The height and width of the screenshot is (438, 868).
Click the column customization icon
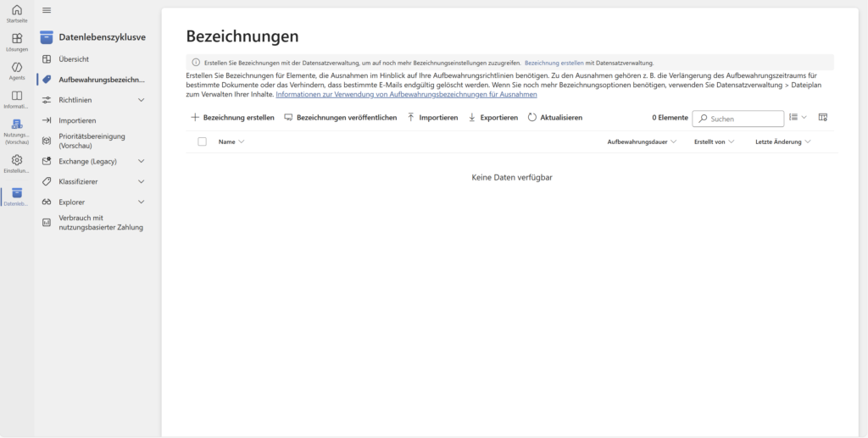coord(822,118)
